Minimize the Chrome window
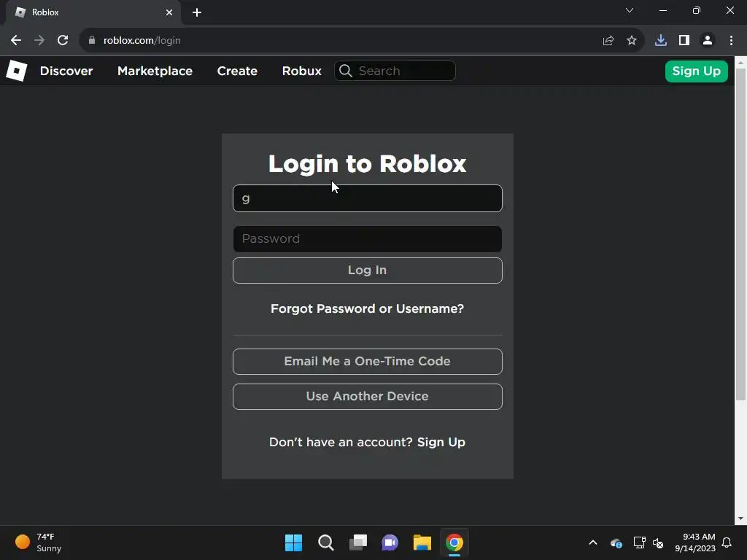 pos(662,10)
